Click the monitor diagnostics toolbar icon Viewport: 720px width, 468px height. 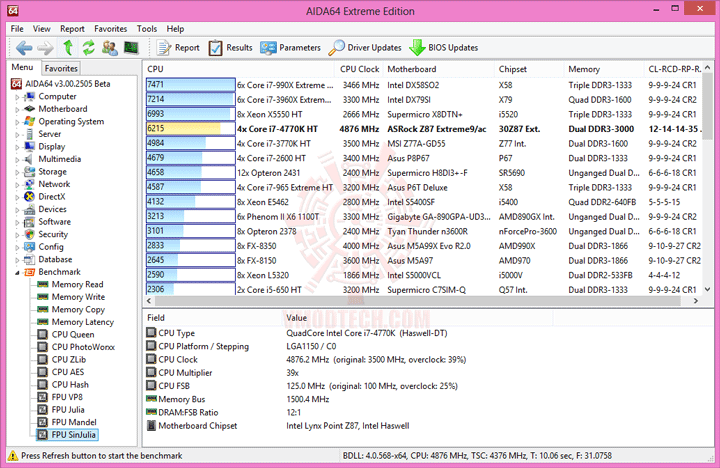click(x=131, y=48)
